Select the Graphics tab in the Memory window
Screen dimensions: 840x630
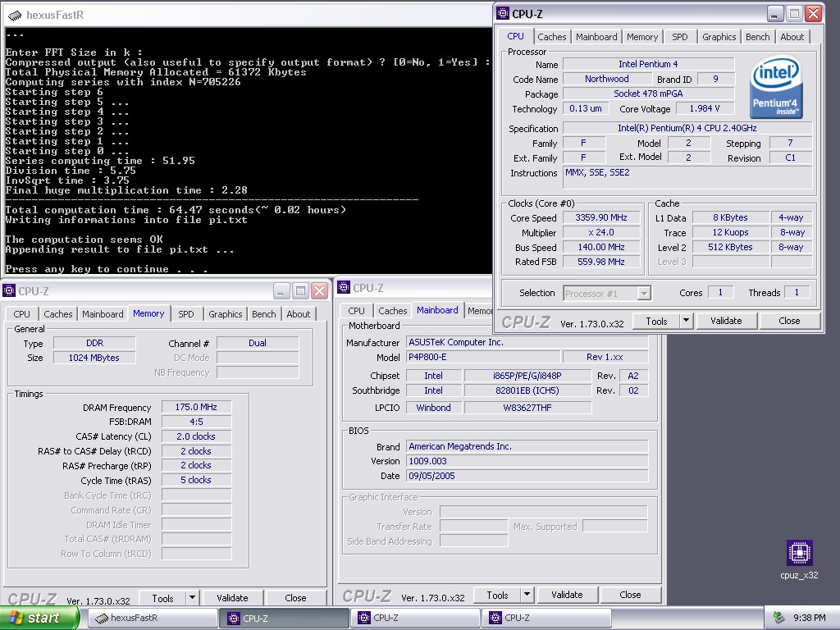click(x=225, y=314)
